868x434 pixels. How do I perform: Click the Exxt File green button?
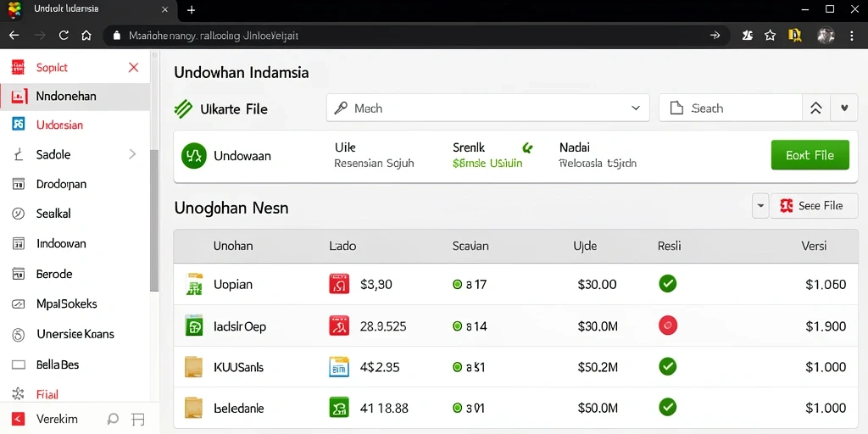pyautogui.click(x=810, y=155)
